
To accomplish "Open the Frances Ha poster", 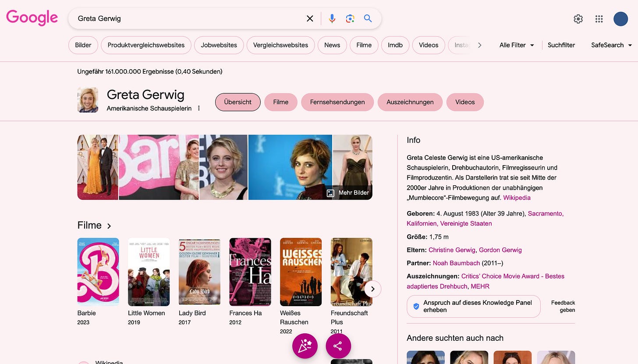I will [x=250, y=272].
